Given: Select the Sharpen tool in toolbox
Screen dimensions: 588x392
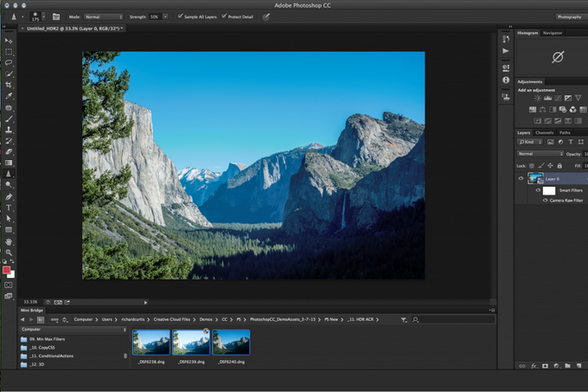Looking at the screenshot, I should pyautogui.click(x=9, y=174).
